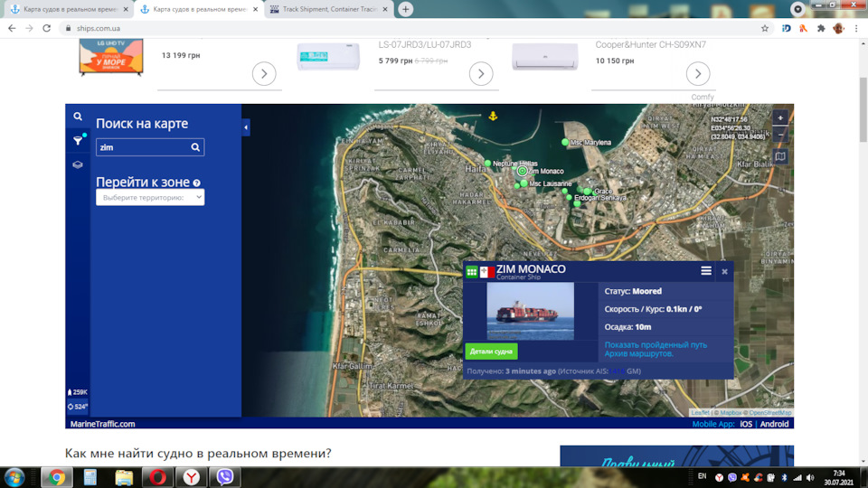Open the OpenStreetMap attribution link

coord(770,413)
